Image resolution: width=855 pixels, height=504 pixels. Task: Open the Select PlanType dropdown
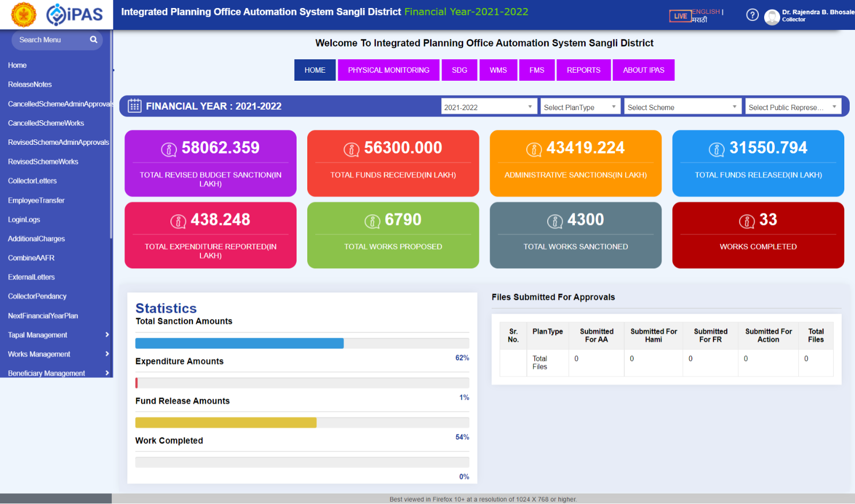coord(580,107)
